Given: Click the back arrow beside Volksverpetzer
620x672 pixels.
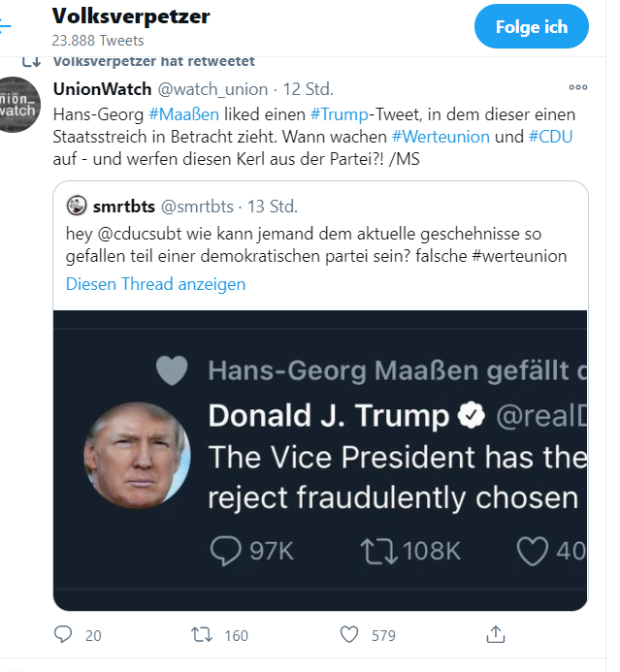Looking at the screenshot, I should [4, 26].
